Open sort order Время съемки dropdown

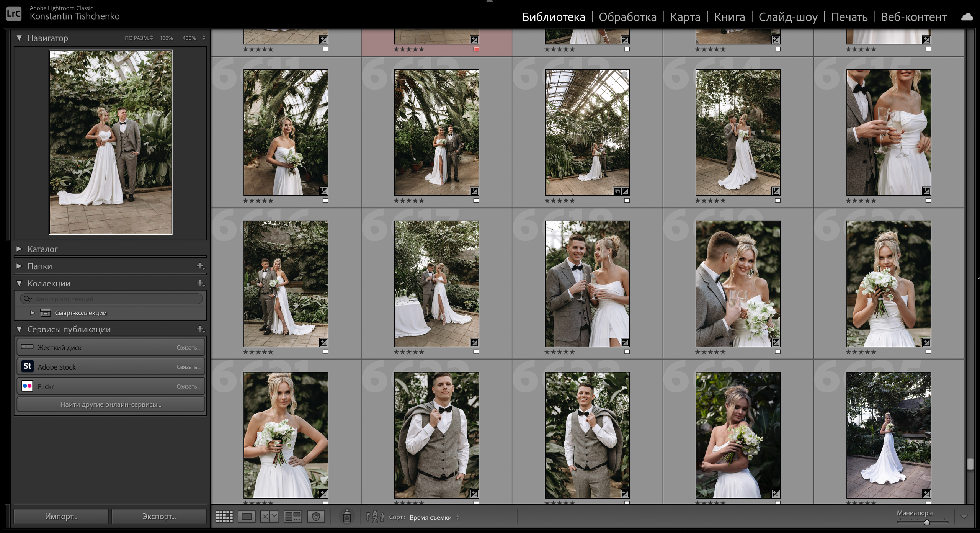(434, 517)
